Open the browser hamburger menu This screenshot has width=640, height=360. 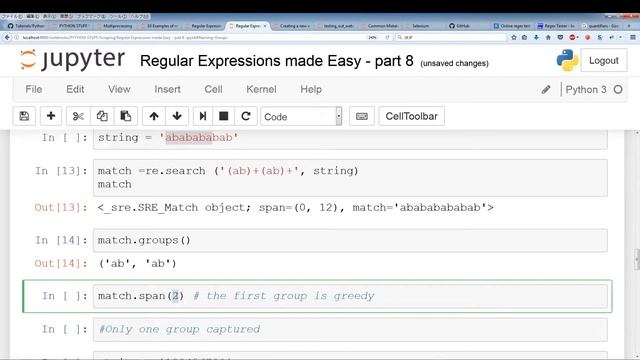click(633, 37)
